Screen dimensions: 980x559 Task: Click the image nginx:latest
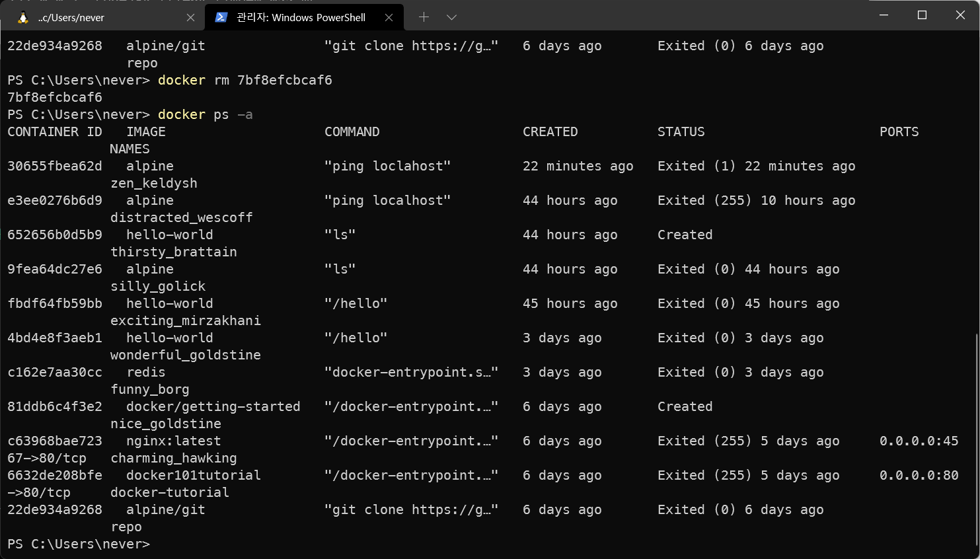tap(174, 441)
